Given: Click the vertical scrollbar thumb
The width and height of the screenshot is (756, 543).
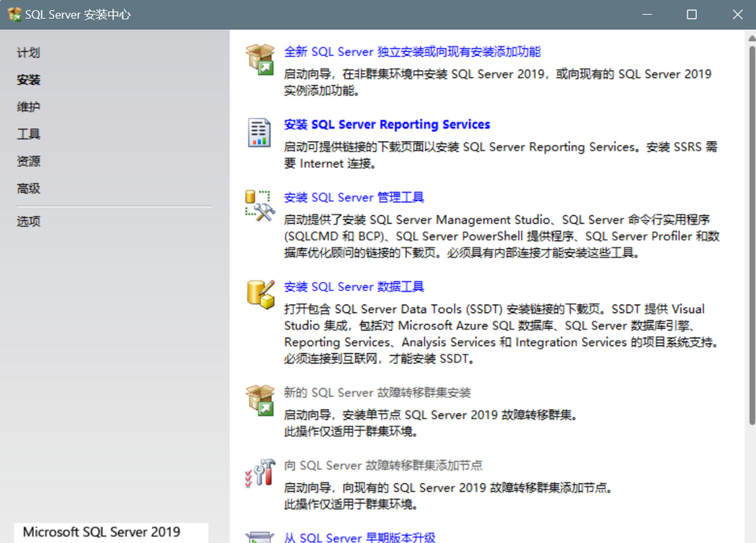Looking at the screenshot, I should 751,235.
